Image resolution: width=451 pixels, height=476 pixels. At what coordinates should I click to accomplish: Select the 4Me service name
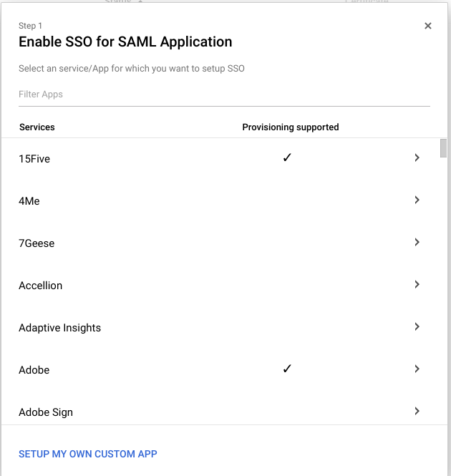click(29, 201)
